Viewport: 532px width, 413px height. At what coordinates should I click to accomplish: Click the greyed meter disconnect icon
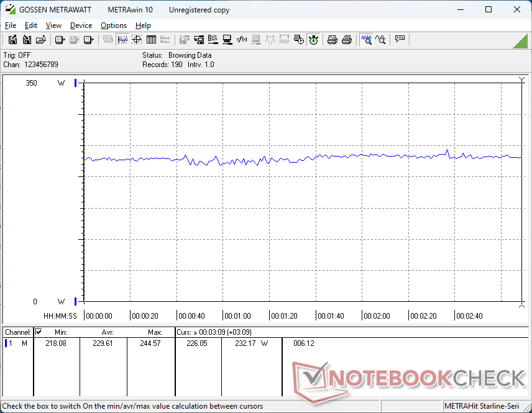click(75, 40)
